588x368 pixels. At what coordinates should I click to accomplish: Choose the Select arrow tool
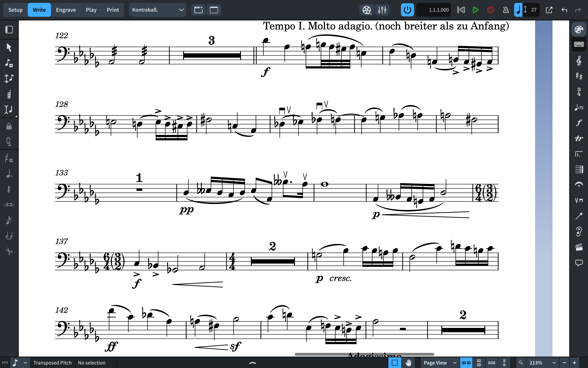(x=9, y=47)
